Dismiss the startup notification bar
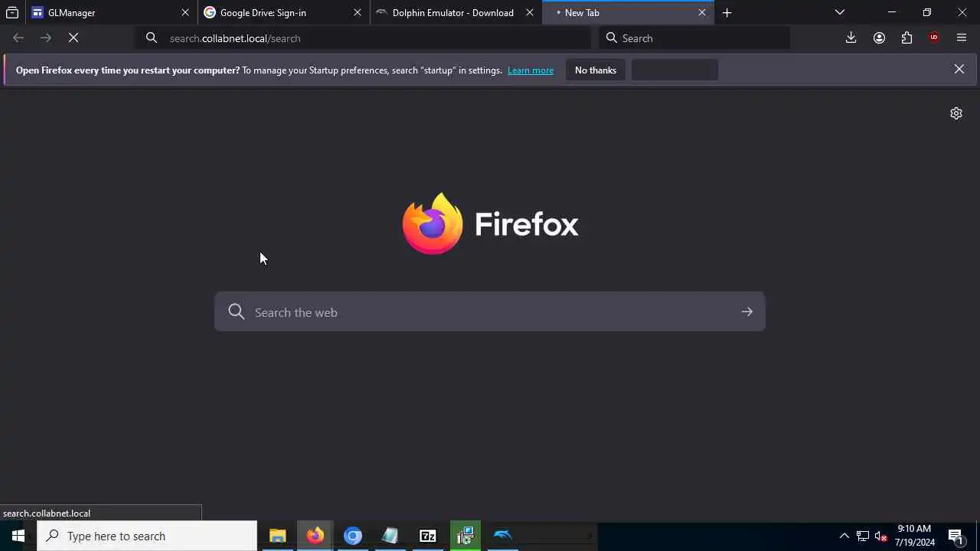 click(x=959, y=70)
